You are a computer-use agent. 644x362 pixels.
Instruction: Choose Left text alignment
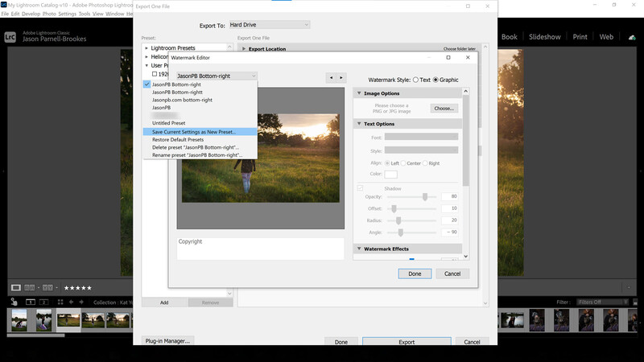click(x=387, y=163)
